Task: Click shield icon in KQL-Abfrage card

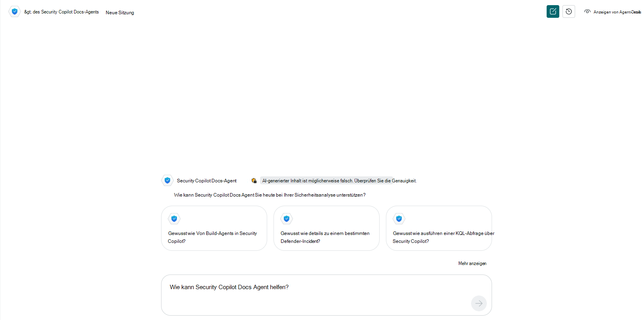Action: point(399,219)
